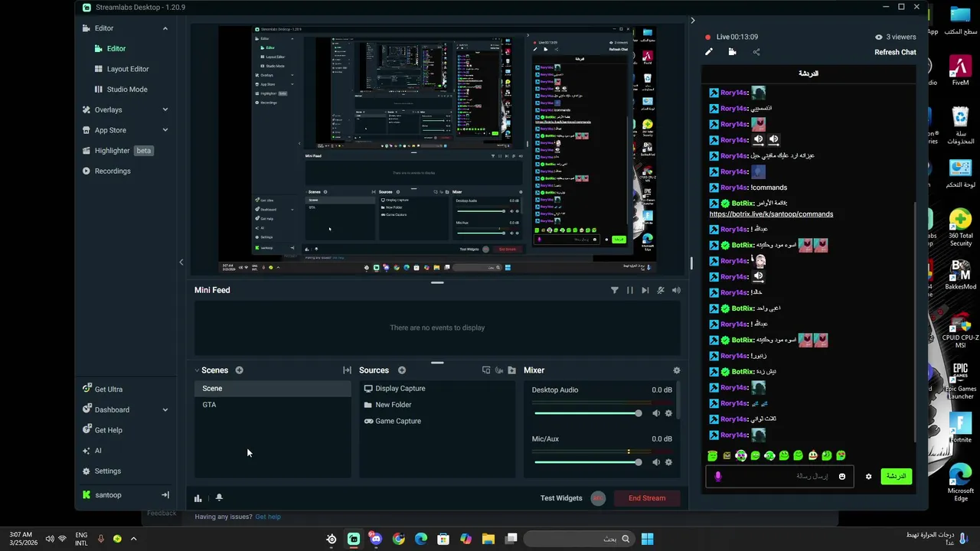Add a new source with plus icon
980x551 pixels.
(x=401, y=370)
